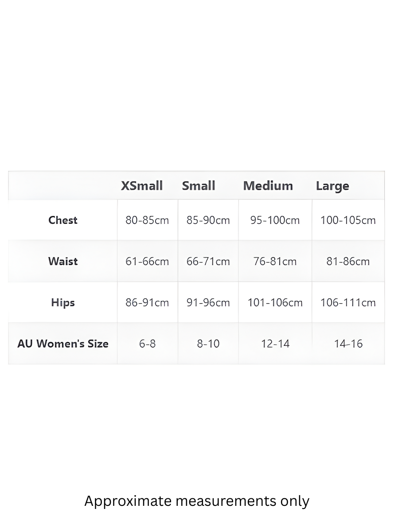The width and height of the screenshot is (394, 532).
Task: Click the Approximate measurements only note
Action: coord(197,501)
